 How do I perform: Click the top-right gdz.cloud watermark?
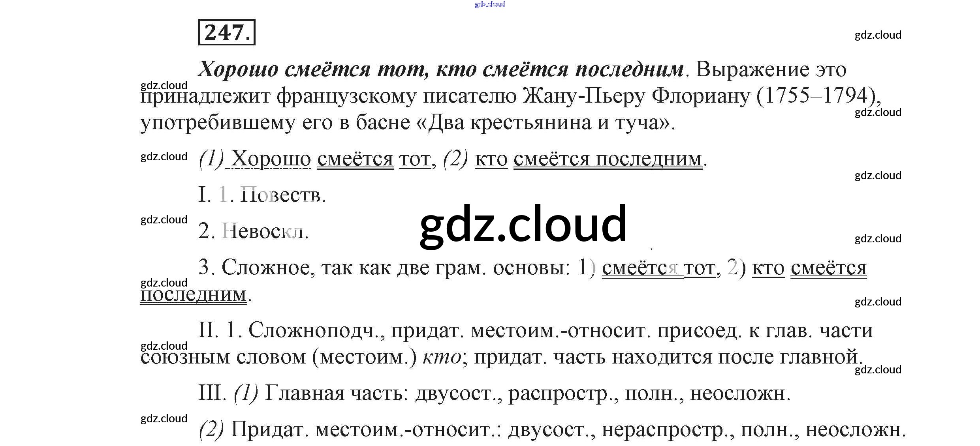point(878,35)
